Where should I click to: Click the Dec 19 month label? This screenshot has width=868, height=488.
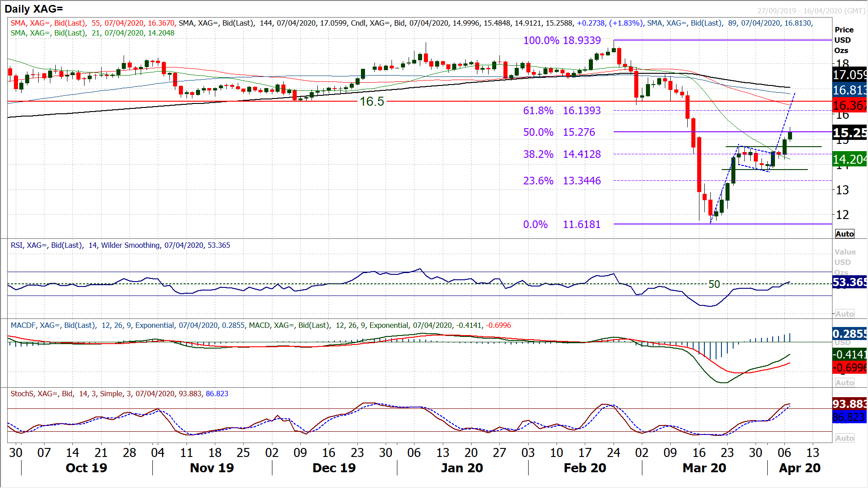pyautogui.click(x=334, y=468)
